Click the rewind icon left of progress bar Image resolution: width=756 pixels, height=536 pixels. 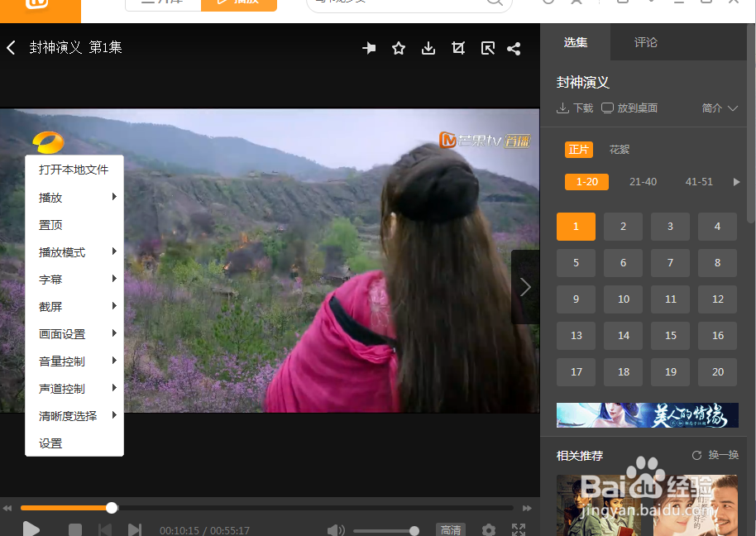click(7, 508)
